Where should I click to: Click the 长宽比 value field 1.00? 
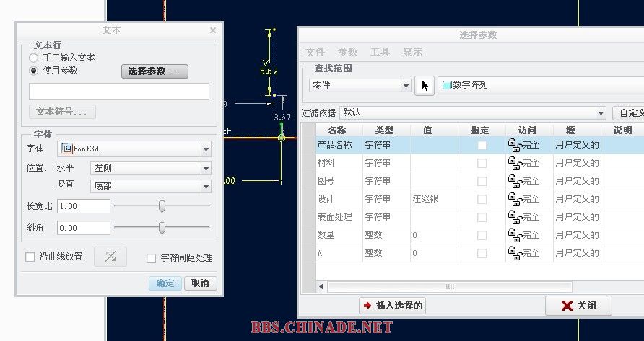(x=84, y=206)
